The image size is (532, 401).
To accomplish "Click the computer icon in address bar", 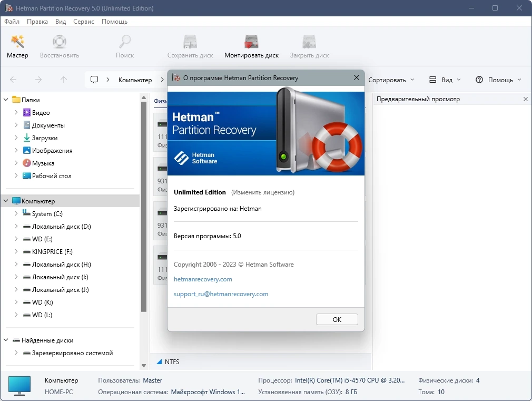I will point(94,80).
